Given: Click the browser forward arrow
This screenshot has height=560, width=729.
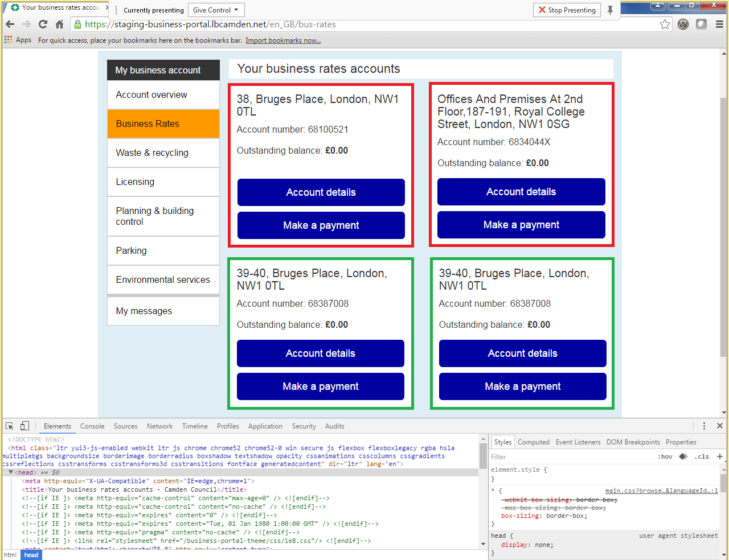Looking at the screenshot, I should click(26, 24).
